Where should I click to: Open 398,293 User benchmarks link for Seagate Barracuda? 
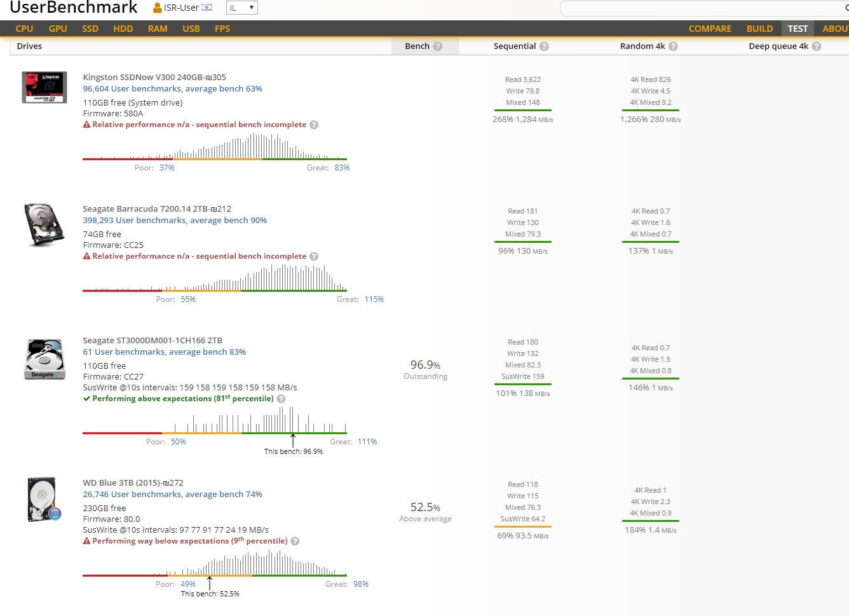(x=175, y=220)
